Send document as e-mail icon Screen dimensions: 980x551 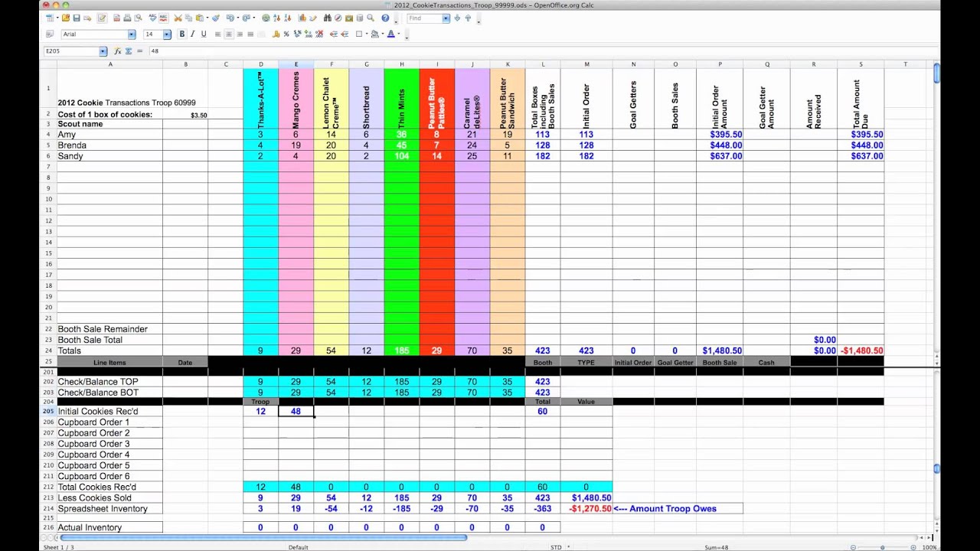87,18
